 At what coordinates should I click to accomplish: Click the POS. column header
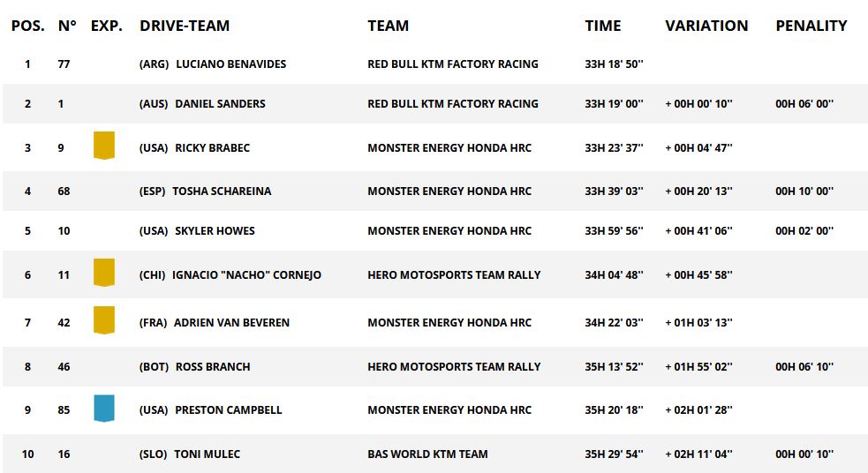pos(27,26)
